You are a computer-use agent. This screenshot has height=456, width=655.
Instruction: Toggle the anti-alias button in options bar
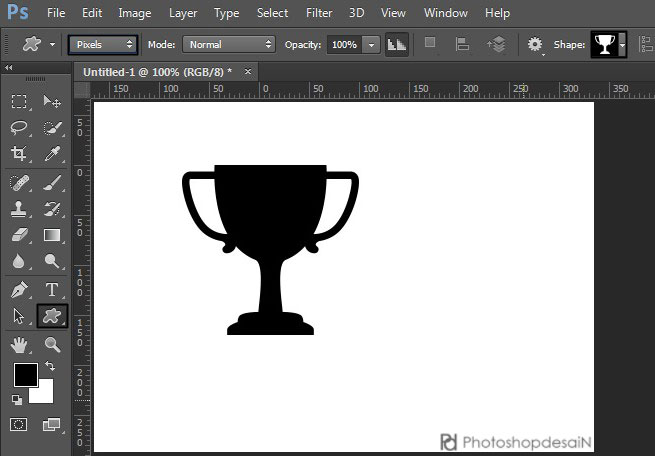click(397, 45)
